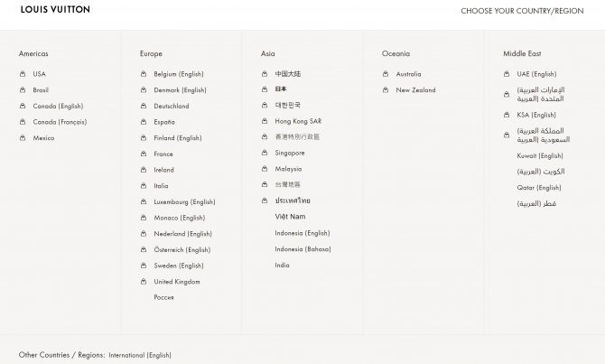
Task: Click the bag icon beside Ireland
Action: [144, 170]
